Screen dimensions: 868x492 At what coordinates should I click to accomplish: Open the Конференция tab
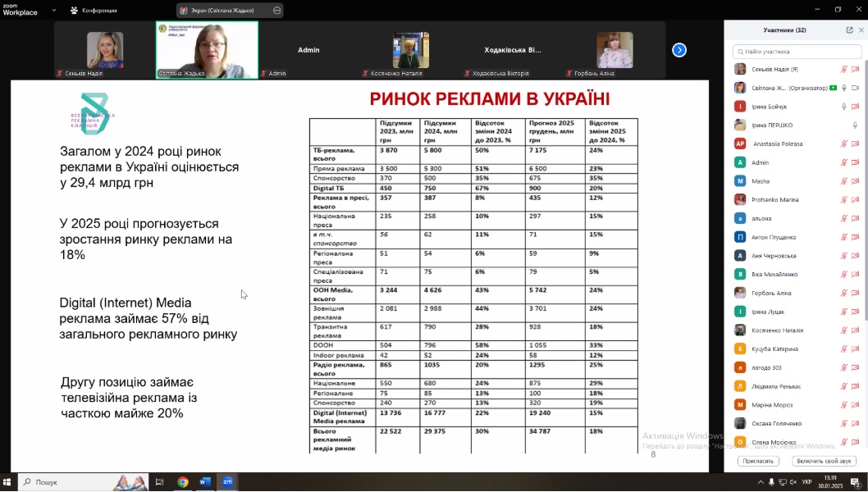[94, 10]
